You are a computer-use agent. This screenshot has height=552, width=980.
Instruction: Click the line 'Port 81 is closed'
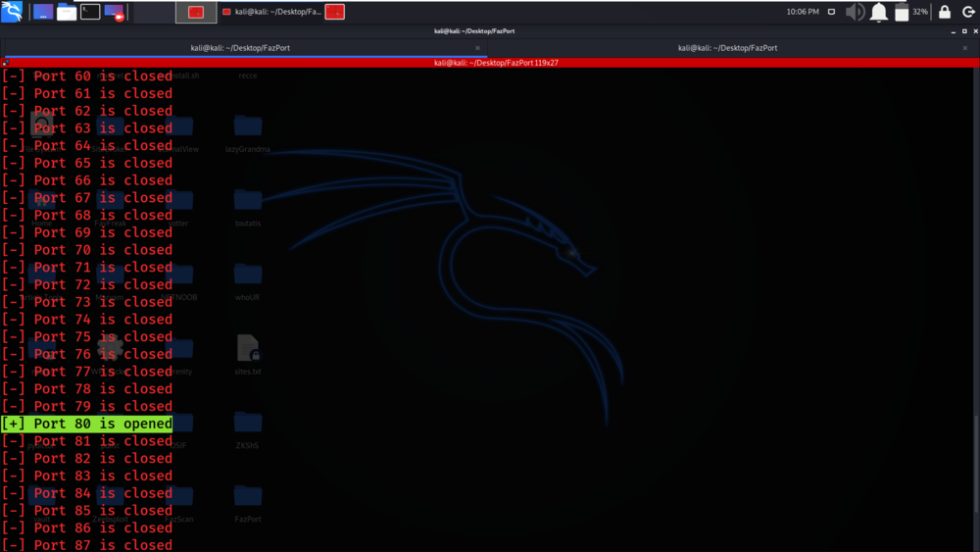click(x=87, y=441)
